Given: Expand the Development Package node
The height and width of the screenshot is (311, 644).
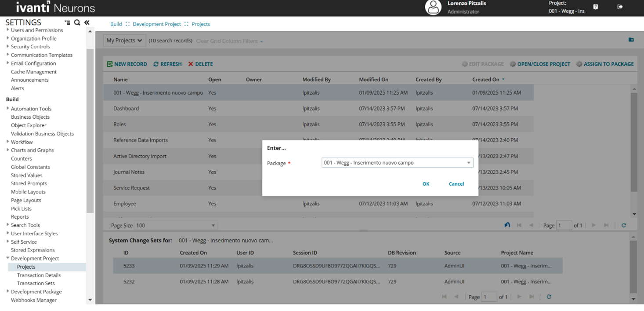Looking at the screenshot, I should (8, 291).
